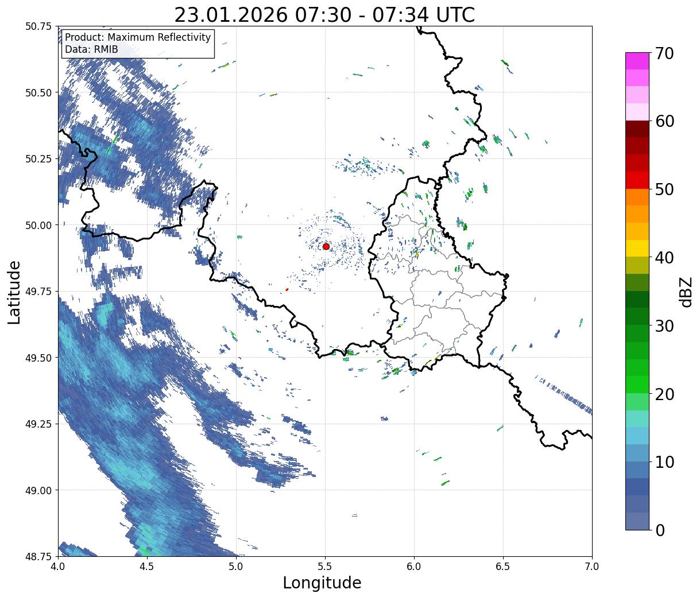Click the latitude tick label 50.75

click(38, 26)
